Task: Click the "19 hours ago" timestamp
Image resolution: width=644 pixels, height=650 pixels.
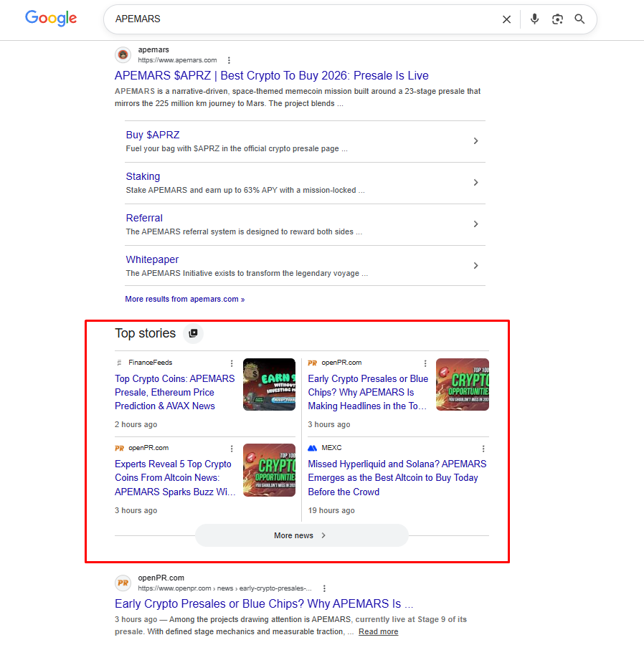Action: (x=331, y=510)
